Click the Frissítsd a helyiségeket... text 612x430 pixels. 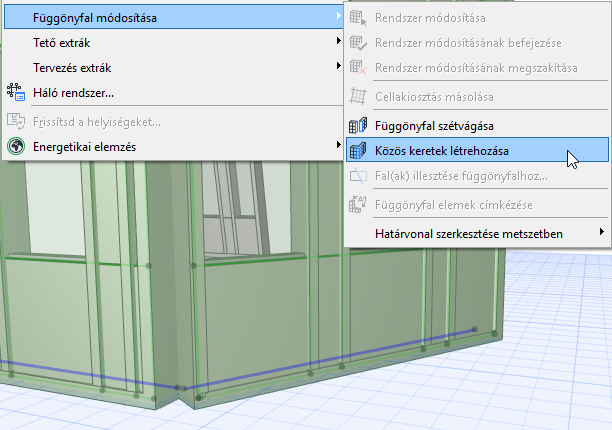(x=97, y=122)
